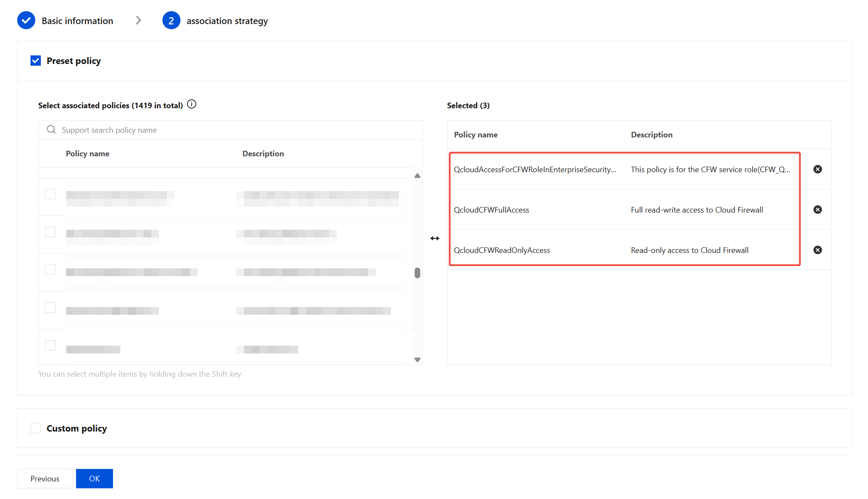
Task: Click the Previous button
Action: click(45, 478)
